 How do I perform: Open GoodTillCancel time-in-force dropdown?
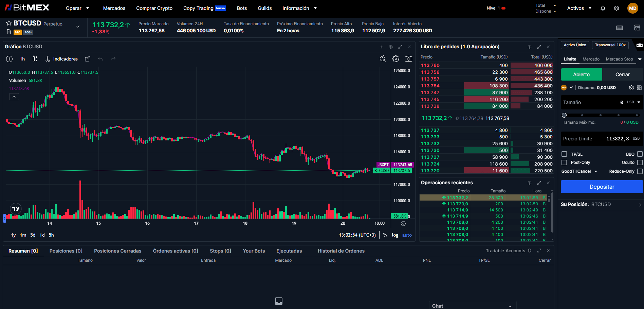click(x=579, y=171)
